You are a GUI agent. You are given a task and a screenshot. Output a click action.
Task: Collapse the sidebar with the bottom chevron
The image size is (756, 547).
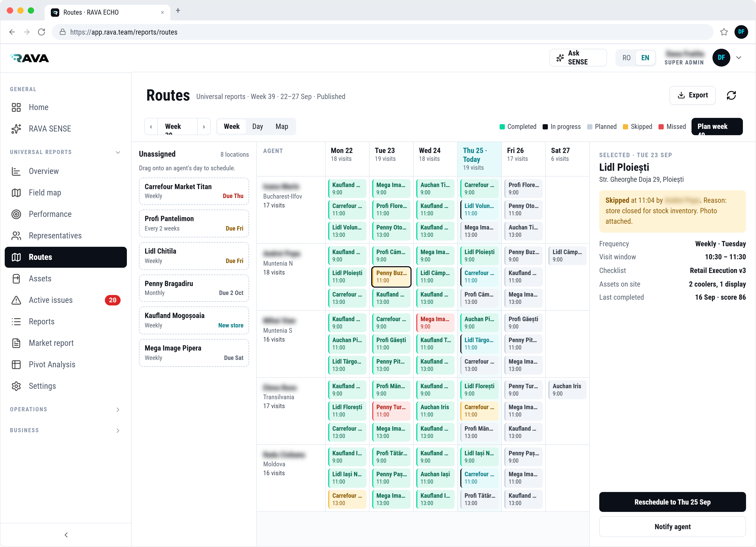coord(66,535)
